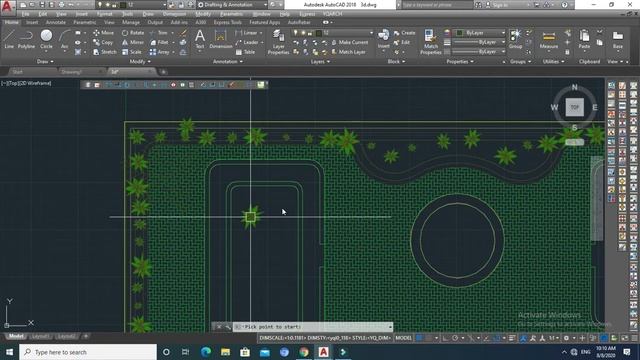Select the Dimension tool

pyautogui.click(x=220, y=39)
